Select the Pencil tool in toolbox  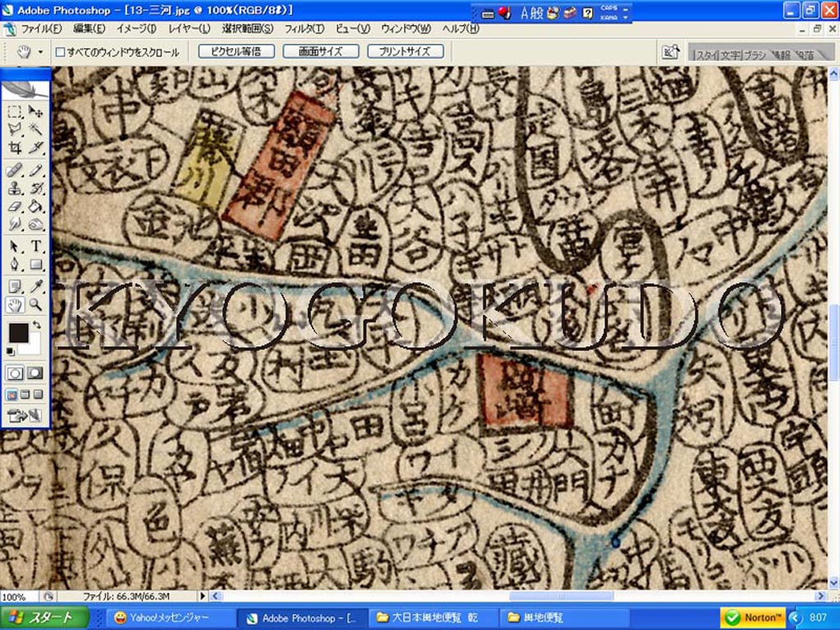(x=36, y=171)
